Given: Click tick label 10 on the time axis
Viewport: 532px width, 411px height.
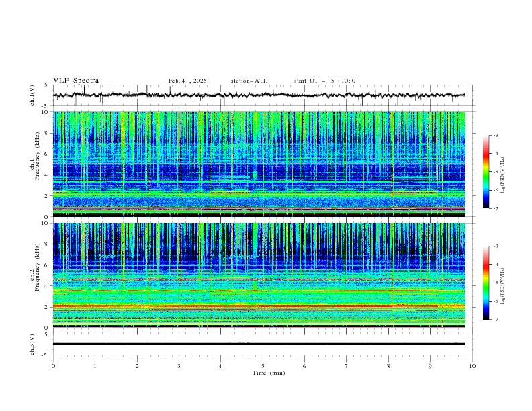Looking at the screenshot, I should (472, 366).
